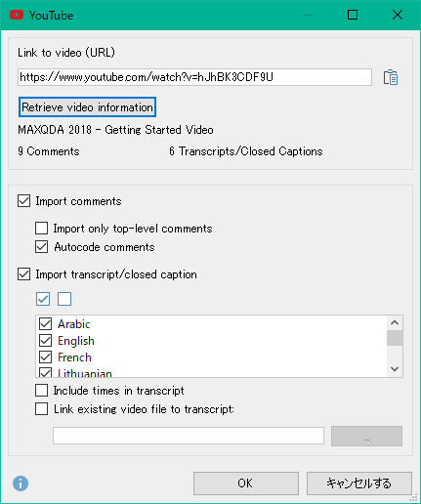Click the language list scroll-up arrow
Viewport: 421px width, 504px height.
pyautogui.click(x=395, y=322)
